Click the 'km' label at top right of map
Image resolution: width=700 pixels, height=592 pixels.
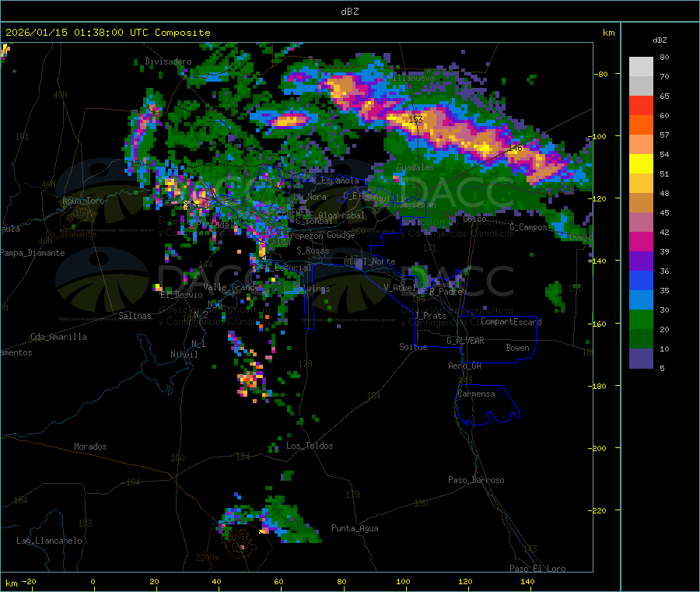point(608,33)
